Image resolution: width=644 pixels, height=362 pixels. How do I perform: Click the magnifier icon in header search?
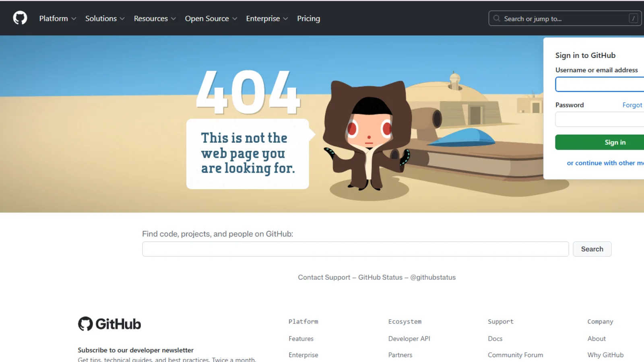[x=497, y=19]
